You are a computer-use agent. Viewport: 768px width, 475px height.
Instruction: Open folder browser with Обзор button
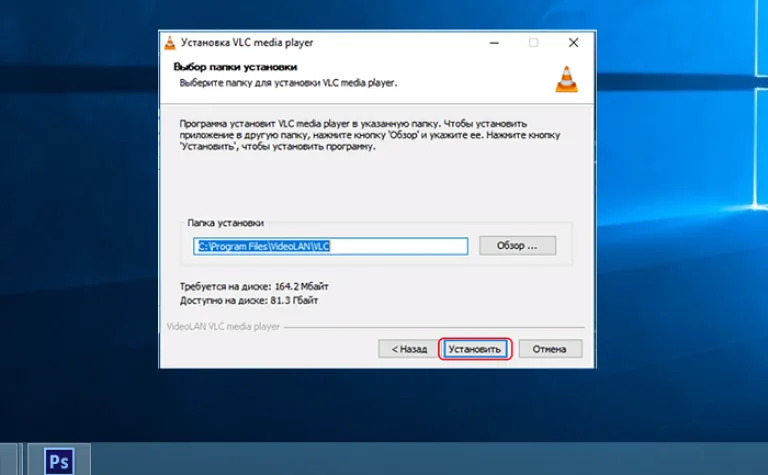point(517,245)
